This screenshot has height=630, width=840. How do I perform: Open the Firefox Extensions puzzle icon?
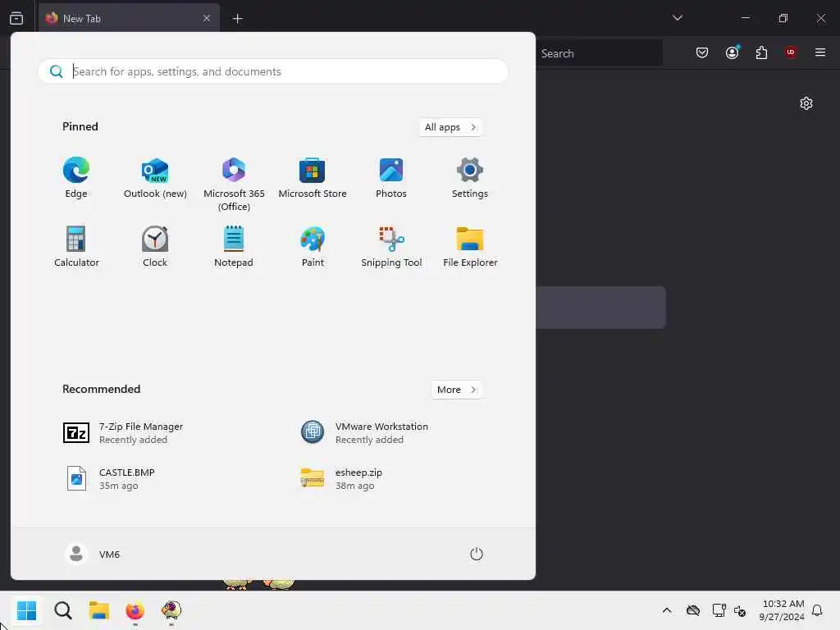coord(761,52)
